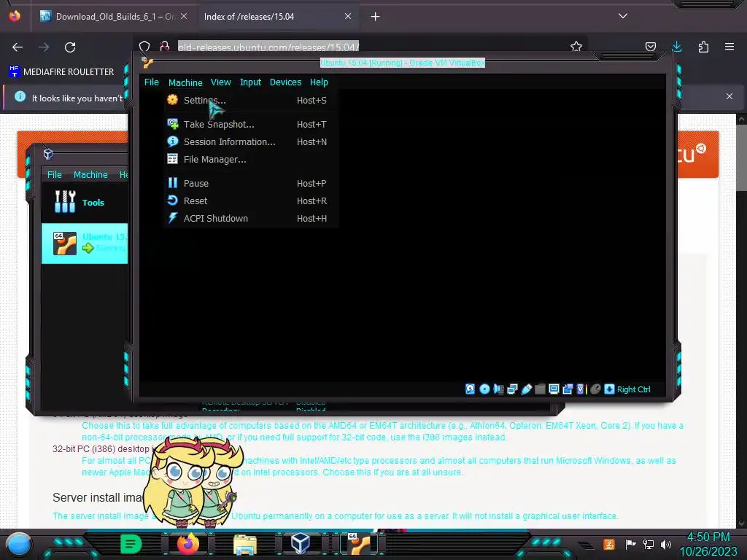Screen dimensions: 747x560
Task: Expand the list all tabs dropdown
Action: pyautogui.click(x=623, y=16)
